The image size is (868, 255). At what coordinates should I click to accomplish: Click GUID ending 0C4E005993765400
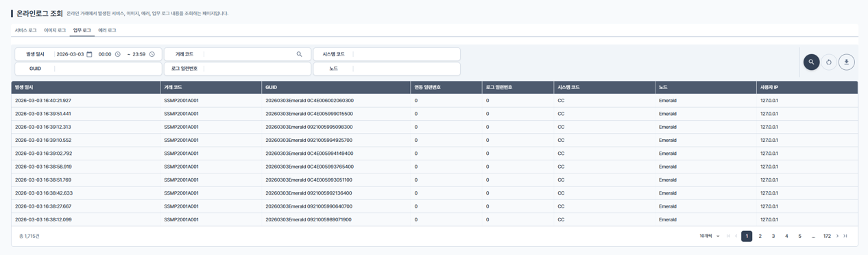(309, 167)
